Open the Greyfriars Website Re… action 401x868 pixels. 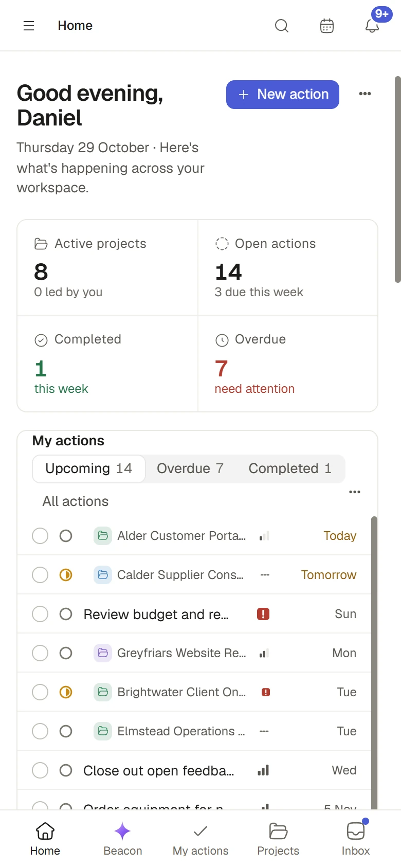point(181,653)
